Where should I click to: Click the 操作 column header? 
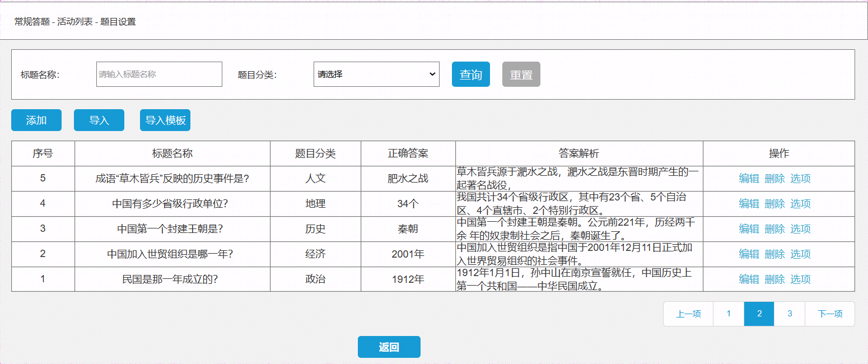click(x=779, y=153)
